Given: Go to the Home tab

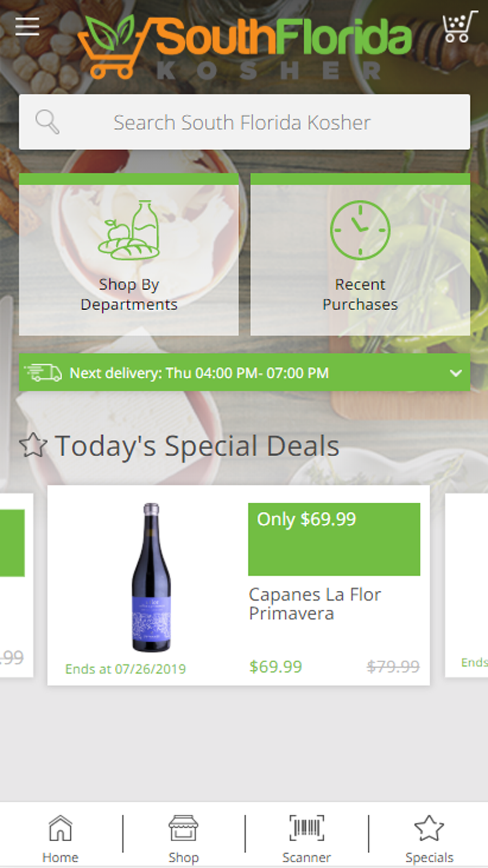Looking at the screenshot, I should [60, 838].
